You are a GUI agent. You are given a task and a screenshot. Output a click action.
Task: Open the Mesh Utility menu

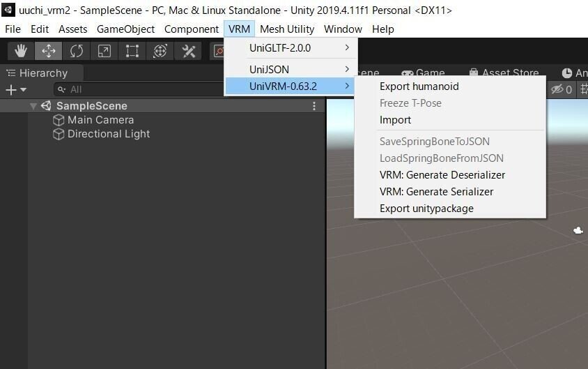click(x=287, y=29)
